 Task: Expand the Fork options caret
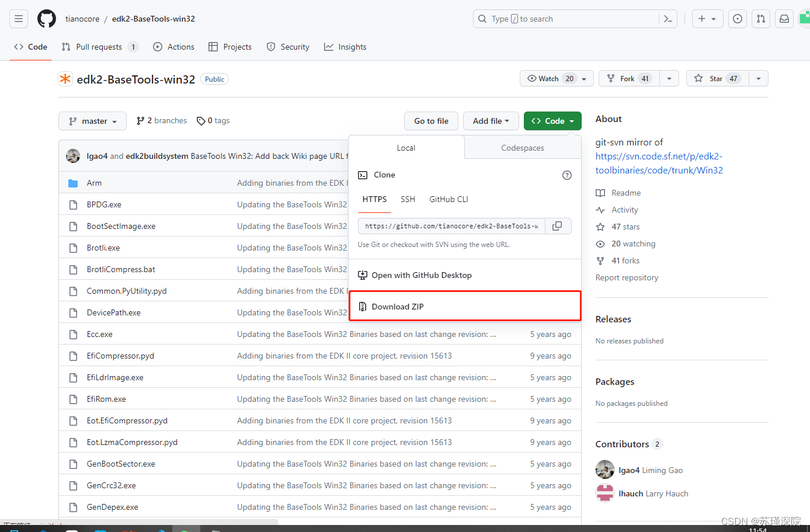click(669, 78)
